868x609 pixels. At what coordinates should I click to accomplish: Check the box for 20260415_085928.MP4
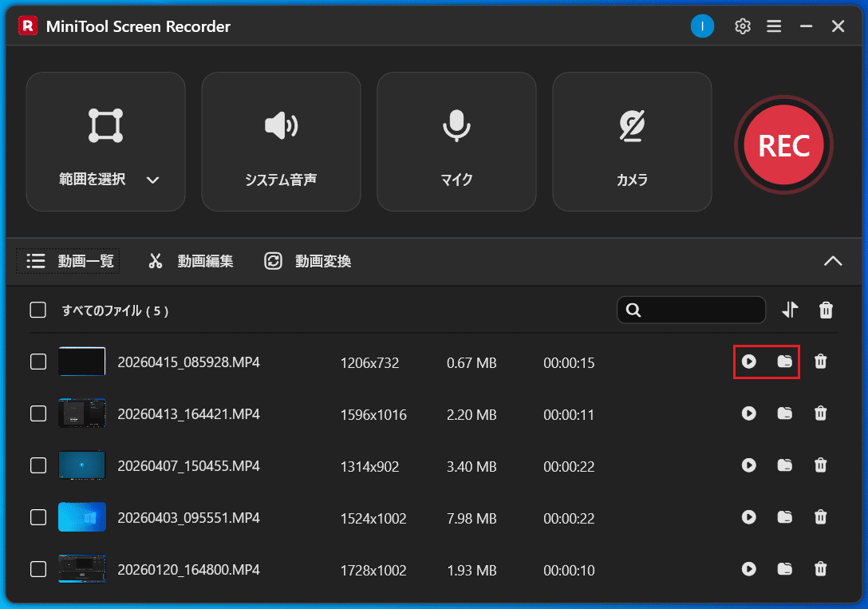(38, 362)
